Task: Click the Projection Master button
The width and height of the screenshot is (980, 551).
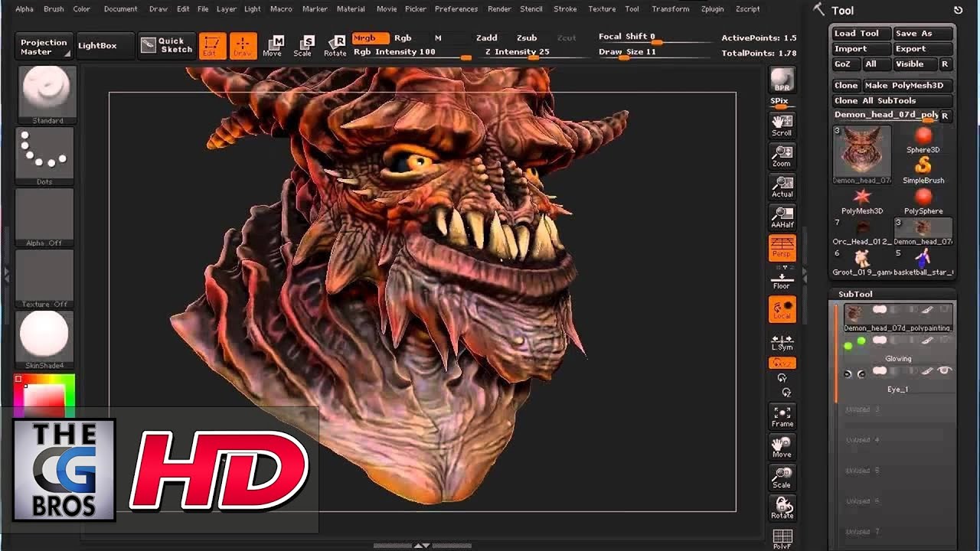Action: point(44,47)
